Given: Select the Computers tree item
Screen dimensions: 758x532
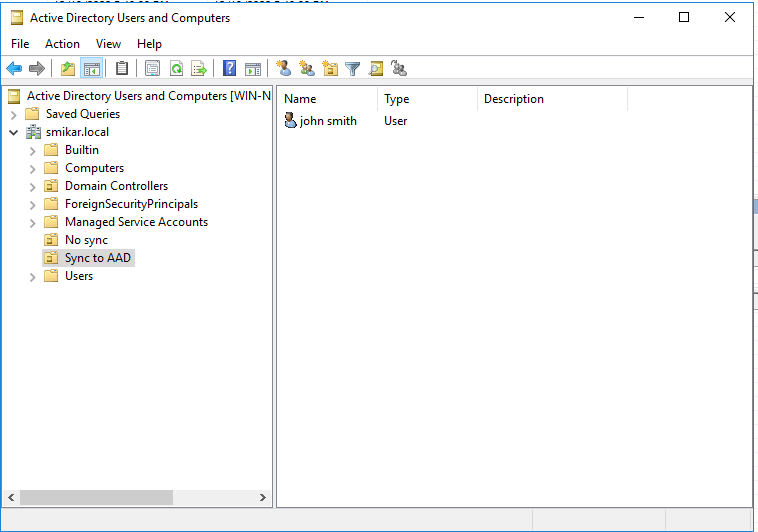Looking at the screenshot, I should coord(94,168).
